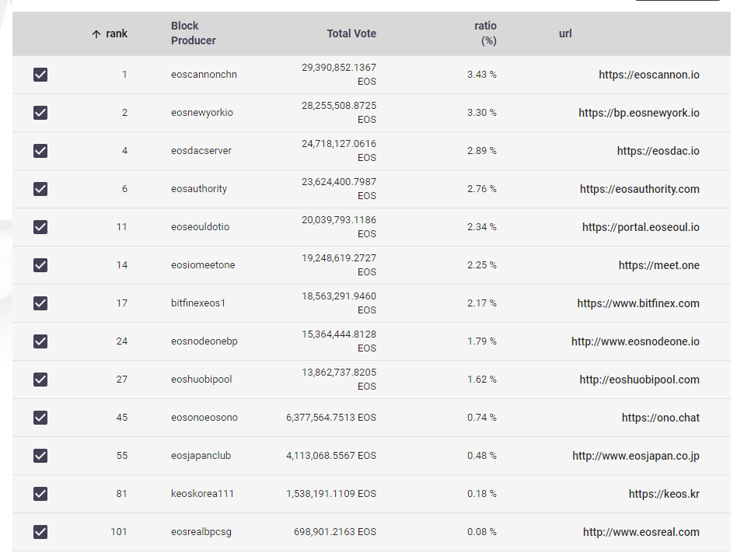This screenshot has height=560, width=744.
Task: Click the rank sort arrow icon
Action: pyautogui.click(x=96, y=33)
